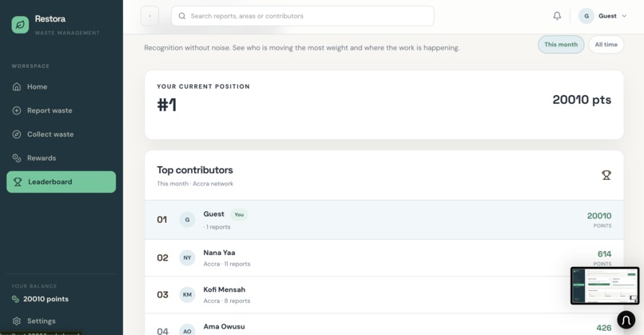The width and height of the screenshot is (644, 335).
Task: Go to Report waste in sidebar
Action: tap(62, 110)
